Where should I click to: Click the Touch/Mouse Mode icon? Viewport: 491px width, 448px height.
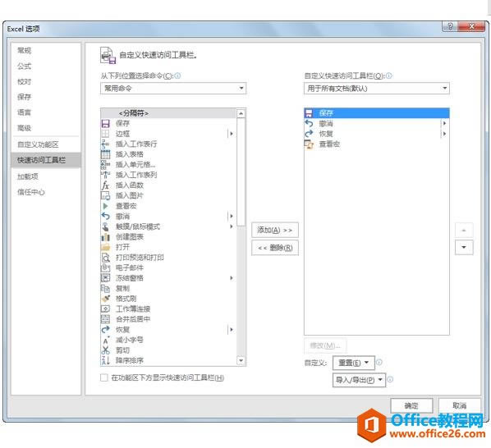(x=106, y=226)
